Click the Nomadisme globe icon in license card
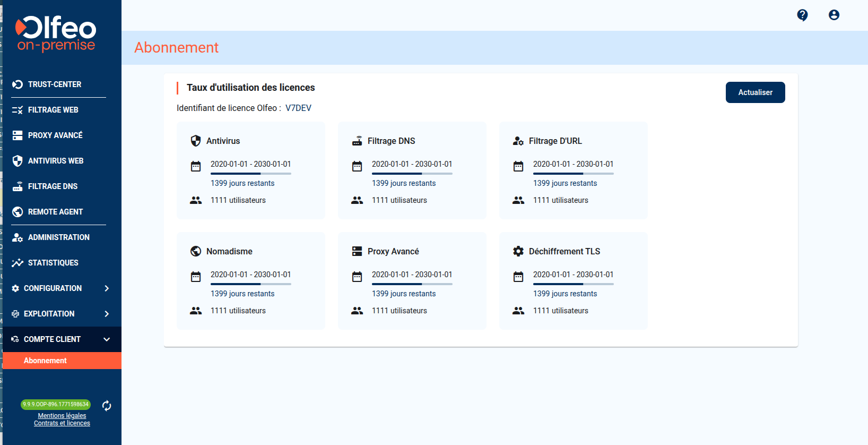 (x=196, y=251)
